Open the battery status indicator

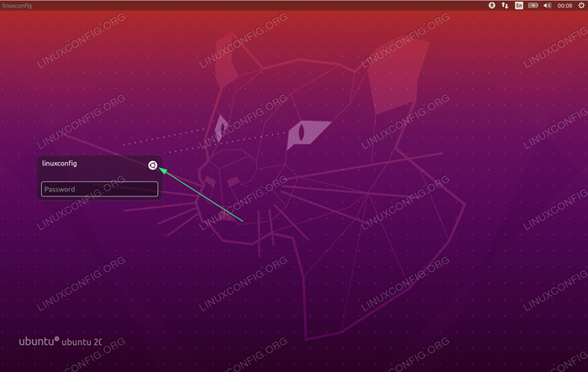coord(532,6)
